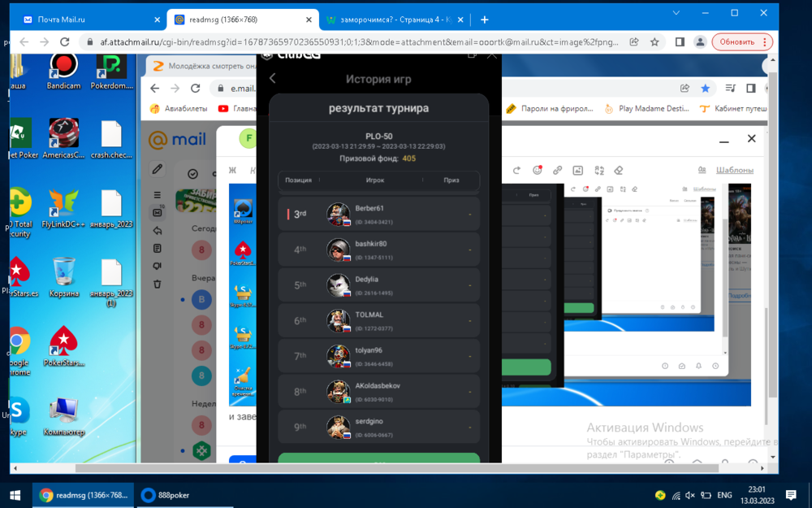Viewport: 812px width, 508px height.
Task: Open the browser side panel
Action: [x=680, y=42]
